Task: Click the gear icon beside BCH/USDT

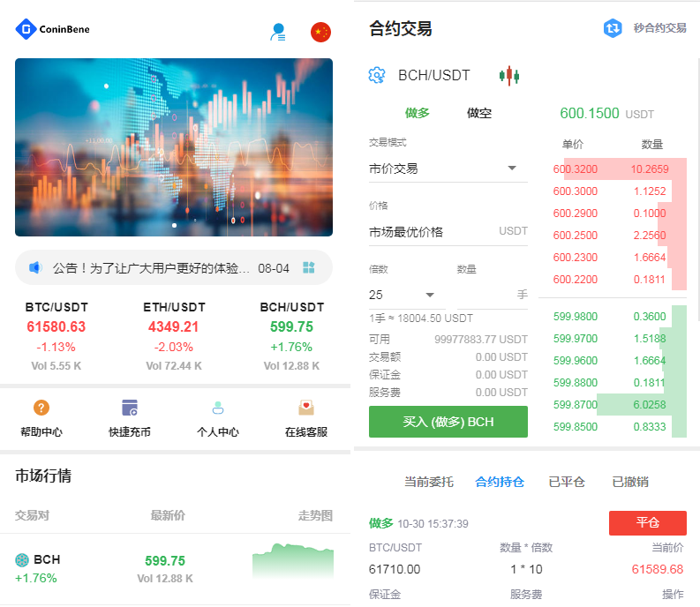Action: [x=377, y=76]
